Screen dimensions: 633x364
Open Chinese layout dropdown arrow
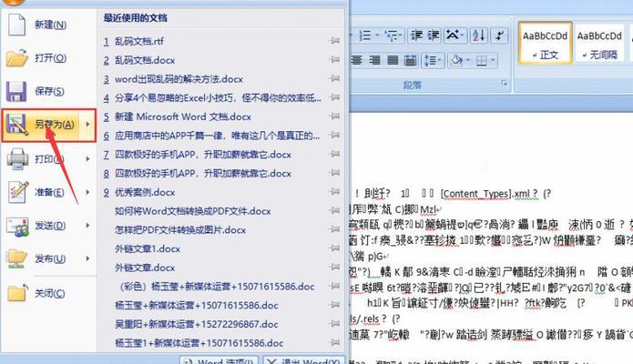pyautogui.click(x=463, y=35)
